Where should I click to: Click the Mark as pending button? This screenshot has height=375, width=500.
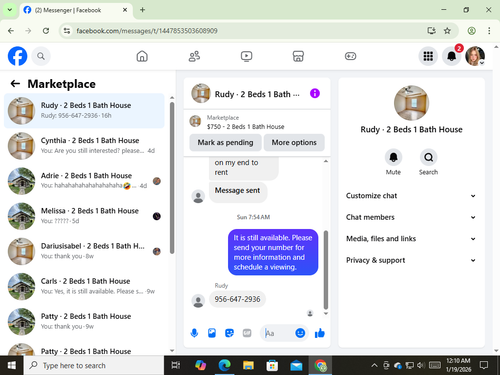tap(225, 142)
